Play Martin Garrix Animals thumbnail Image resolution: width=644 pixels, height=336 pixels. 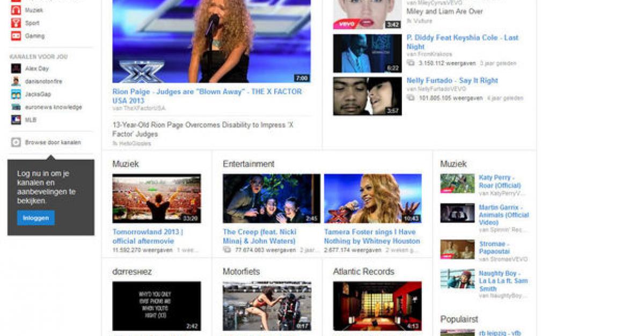coord(457,213)
